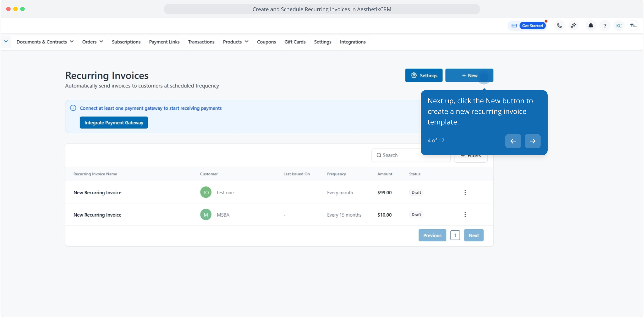Viewport: 644px width, 317px height.
Task: Open the KC user avatar
Action: click(x=619, y=26)
